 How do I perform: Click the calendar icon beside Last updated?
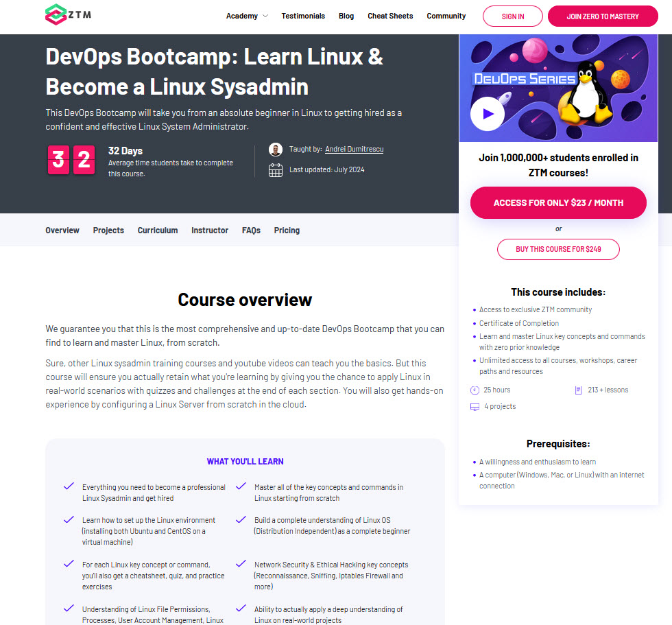coord(276,170)
